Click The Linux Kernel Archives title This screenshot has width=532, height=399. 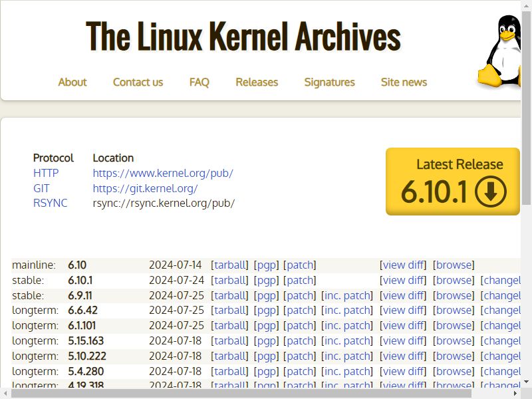[243, 37]
